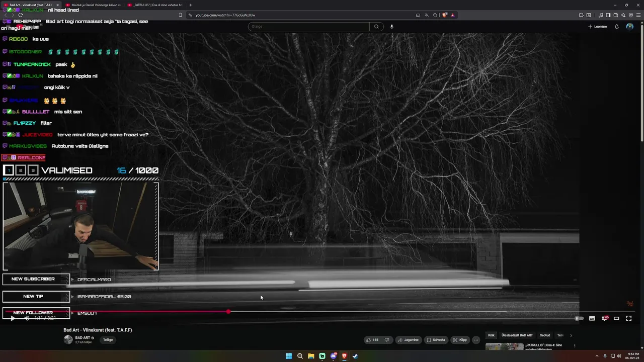
Task: Click the Salvesta save button
Action: pos(436,340)
